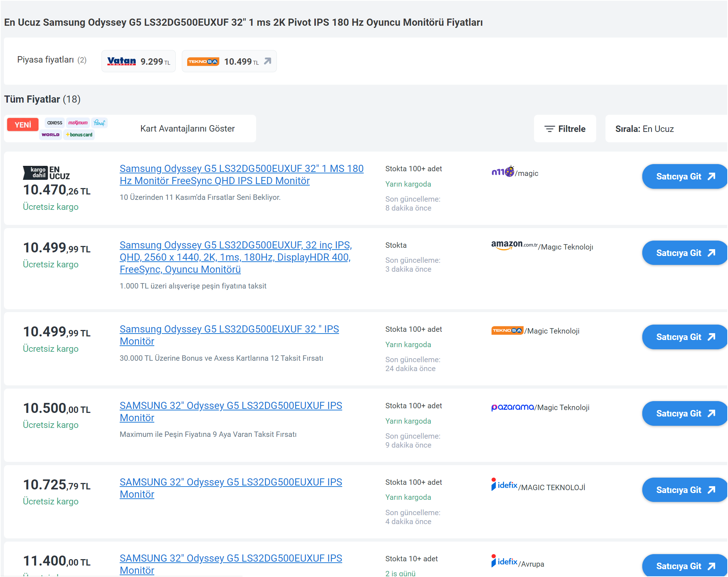This screenshot has height=577, width=728.
Task: Go to seller for n11 10.470,26 TL offer
Action: (x=685, y=177)
